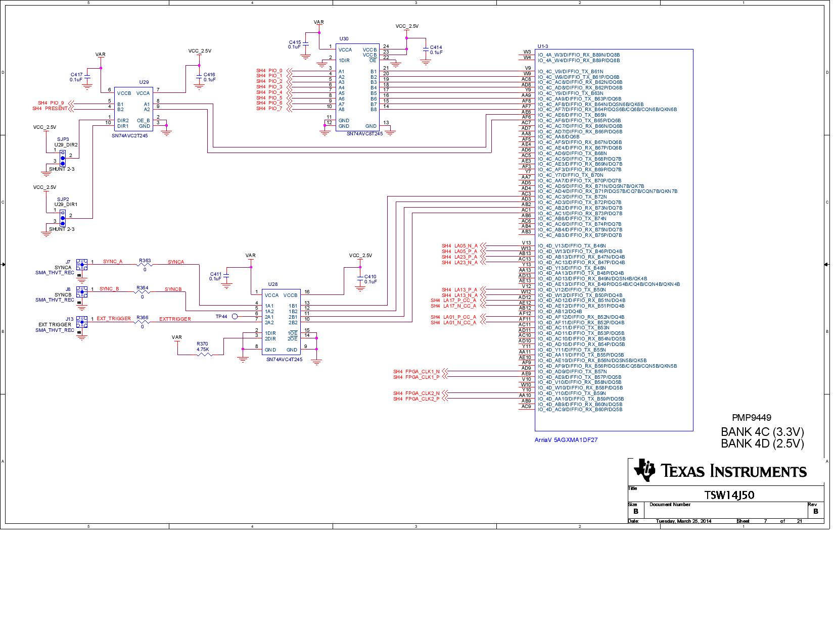Select the U28 SN74AVC4T245 chip symbol
Viewport: 834px width, 644px height.
(x=281, y=321)
